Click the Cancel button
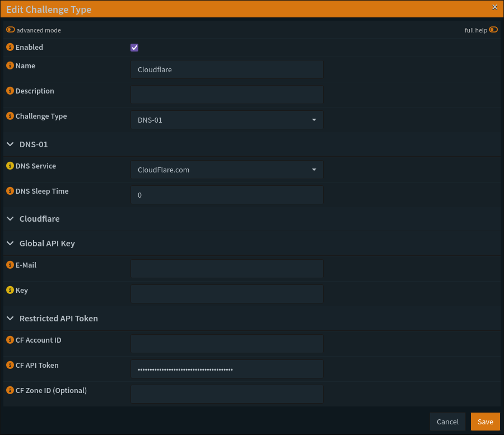The image size is (504, 435). [x=447, y=422]
